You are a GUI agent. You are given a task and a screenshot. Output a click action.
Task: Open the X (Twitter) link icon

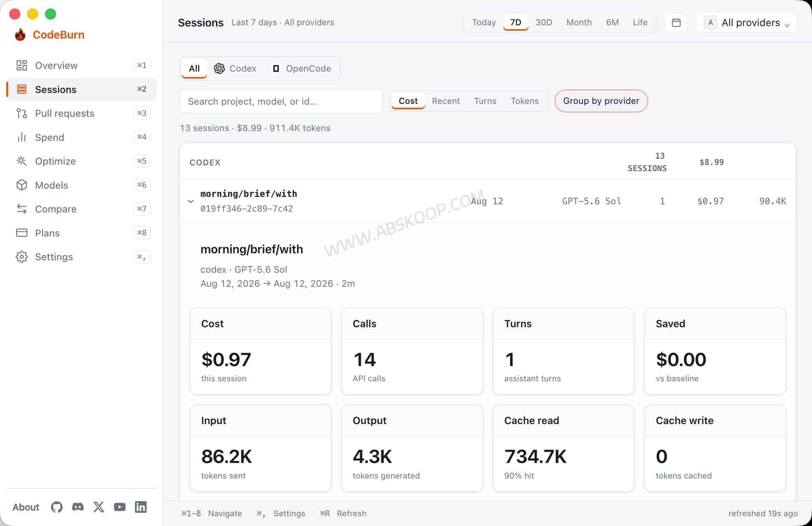pyautogui.click(x=99, y=507)
